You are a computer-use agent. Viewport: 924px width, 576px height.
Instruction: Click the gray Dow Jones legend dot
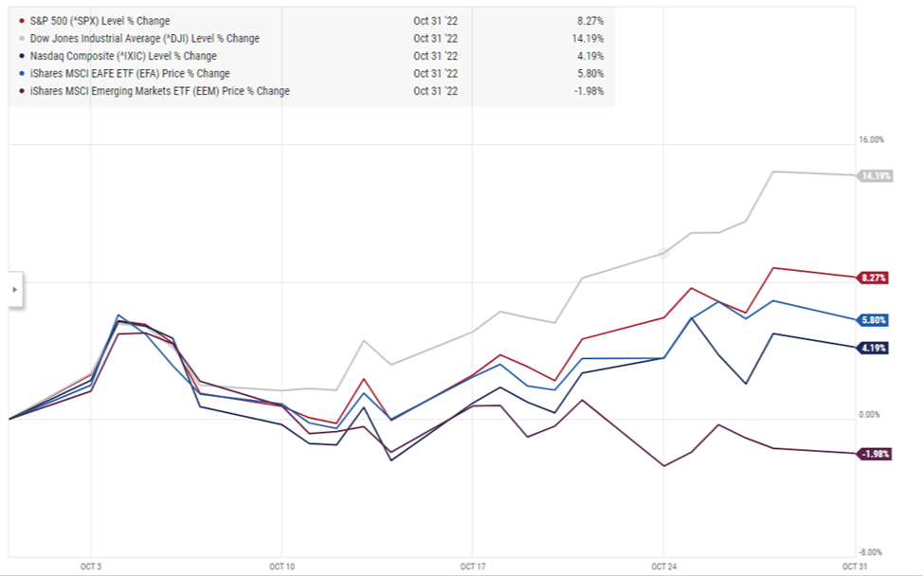22,39
